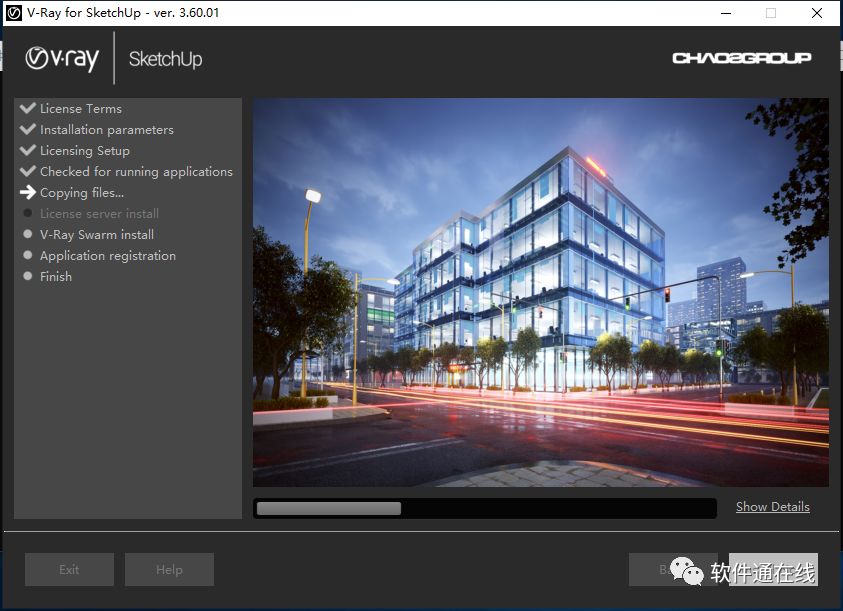Click the bullet beside Application registration
843x611 pixels.
click(x=28, y=255)
